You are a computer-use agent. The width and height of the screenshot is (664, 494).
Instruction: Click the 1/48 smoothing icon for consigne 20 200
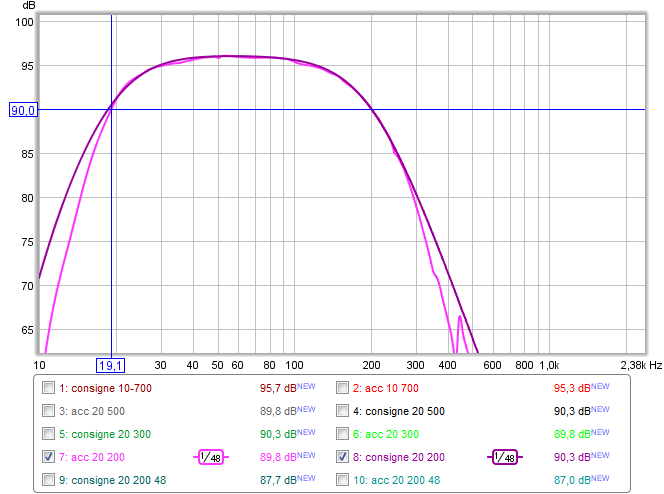(505, 457)
